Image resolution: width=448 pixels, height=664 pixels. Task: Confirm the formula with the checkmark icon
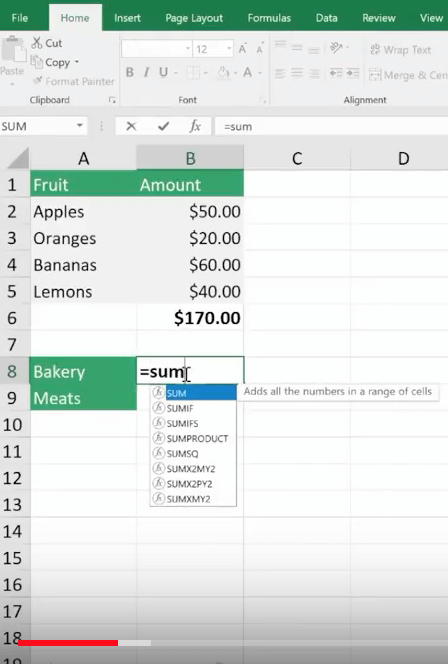coord(163,126)
